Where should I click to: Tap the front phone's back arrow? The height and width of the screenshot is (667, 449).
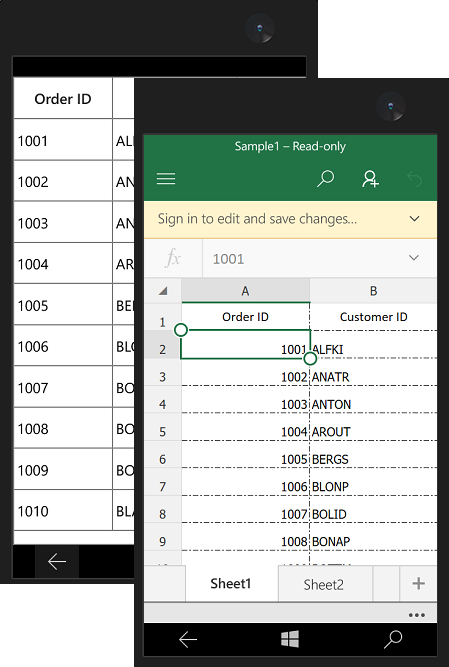188,639
